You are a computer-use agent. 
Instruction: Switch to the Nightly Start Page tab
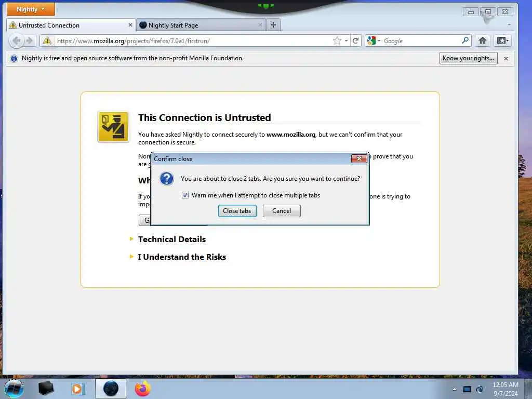click(x=201, y=25)
